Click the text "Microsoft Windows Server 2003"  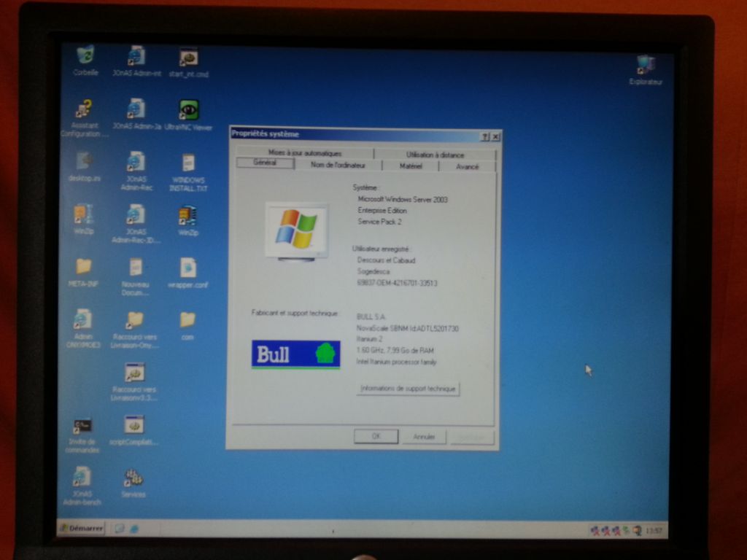click(x=403, y=200)
